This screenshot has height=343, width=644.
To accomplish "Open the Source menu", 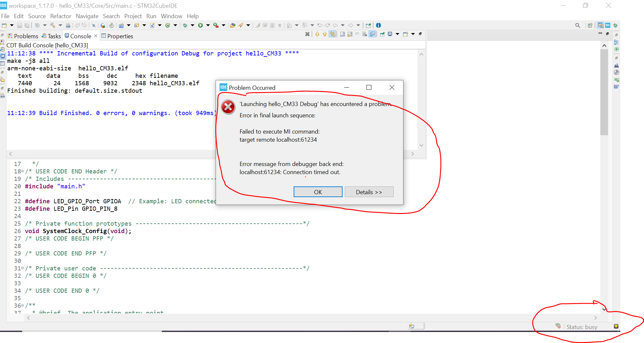I will tap(37, 16).
